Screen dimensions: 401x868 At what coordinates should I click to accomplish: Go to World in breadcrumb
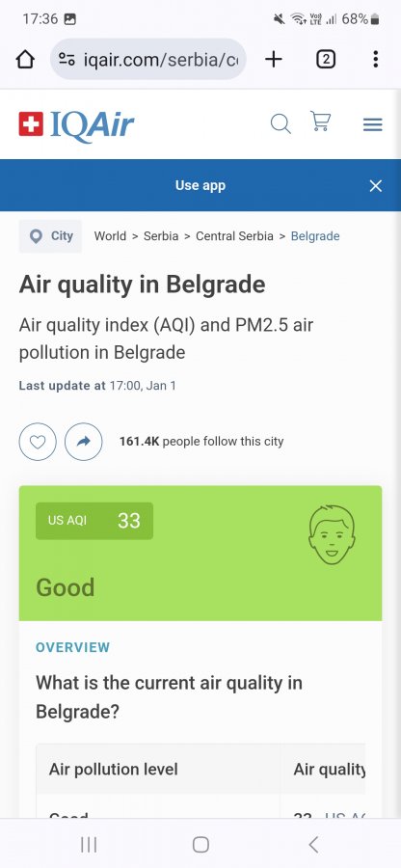coord(110,236)
